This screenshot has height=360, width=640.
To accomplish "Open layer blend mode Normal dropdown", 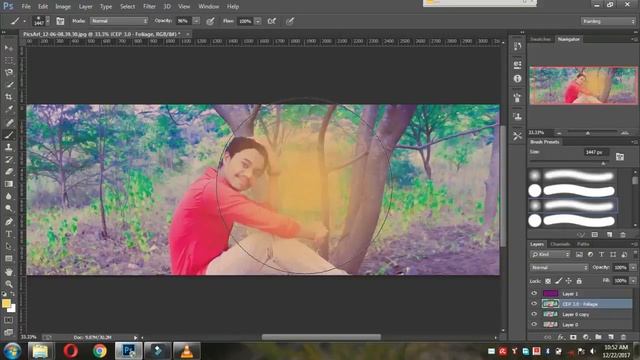I will pyautogui.click(x=559, y=267).
